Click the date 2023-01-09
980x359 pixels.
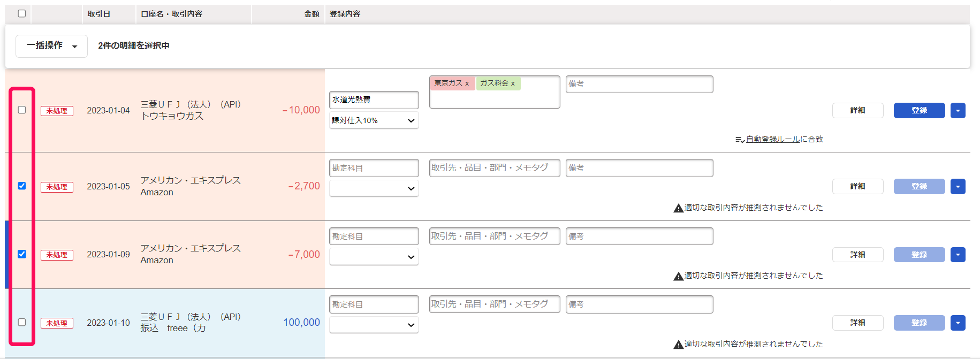pyautogui.click(x=108, y=255)
